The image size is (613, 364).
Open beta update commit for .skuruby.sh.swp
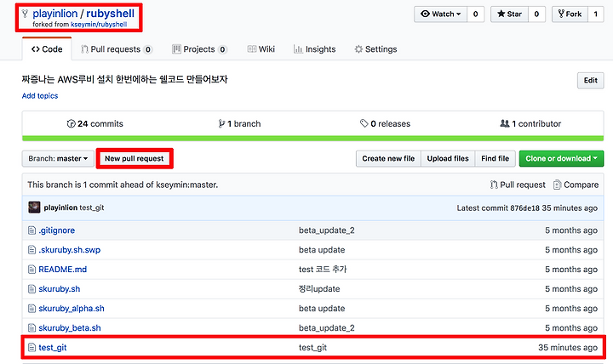coord(322,250)
